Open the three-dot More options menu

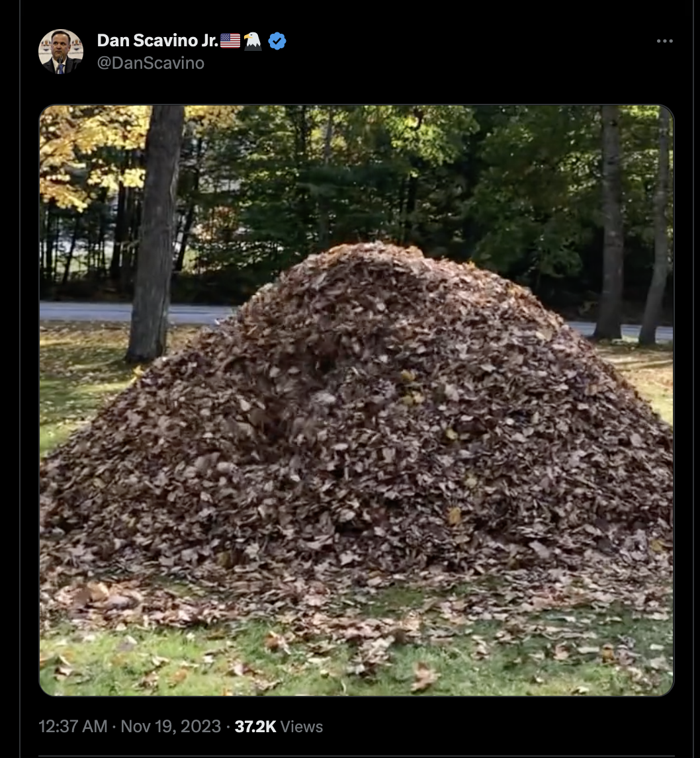[665, 41]
